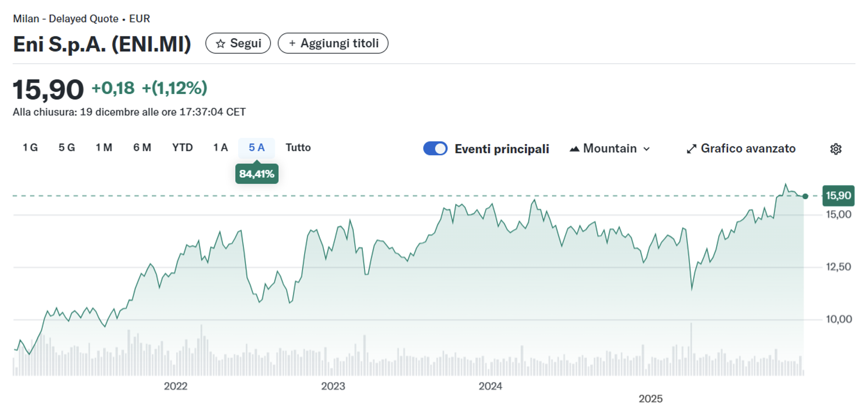Show the YTD chart range
The image size is (868, 415).
[x=182, y=148]
